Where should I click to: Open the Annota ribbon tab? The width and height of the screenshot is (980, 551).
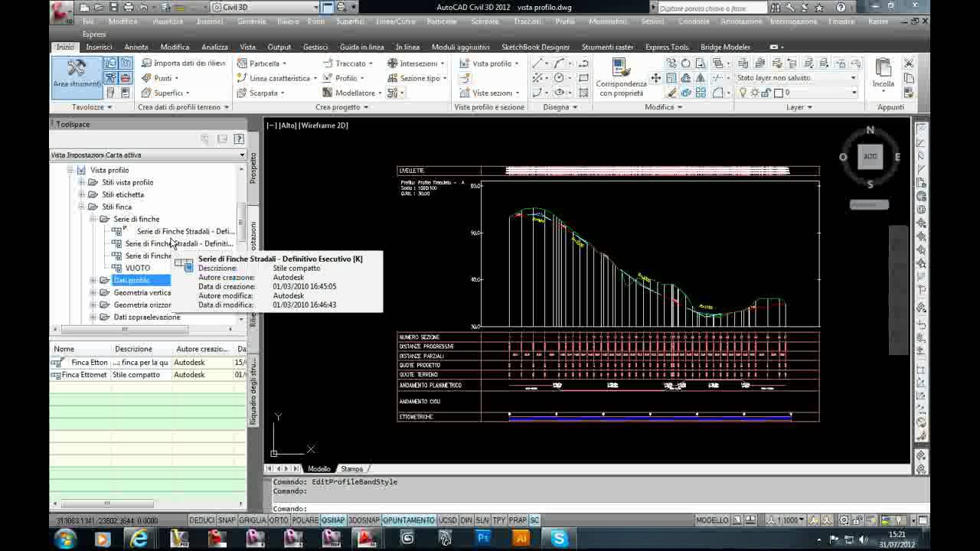click(x=136, y=47)
